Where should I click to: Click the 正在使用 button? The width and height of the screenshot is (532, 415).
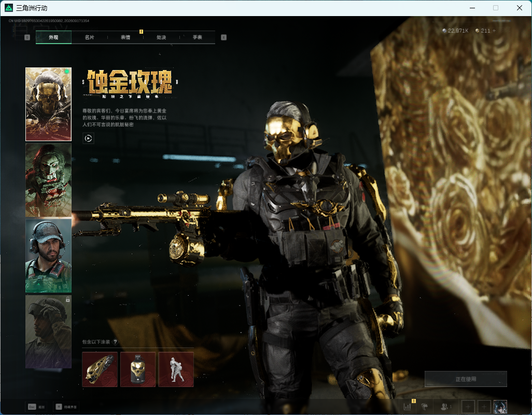[x=466, y=379]
